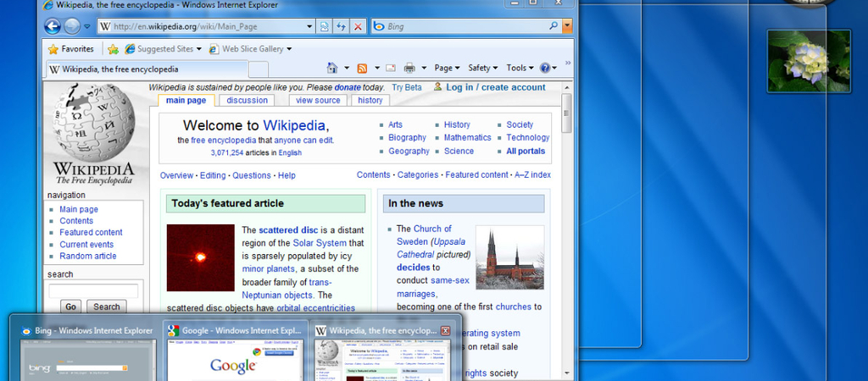Expand the Feeds dropdown arrow
The image size is (868, 381).
[x=377, y=68]
